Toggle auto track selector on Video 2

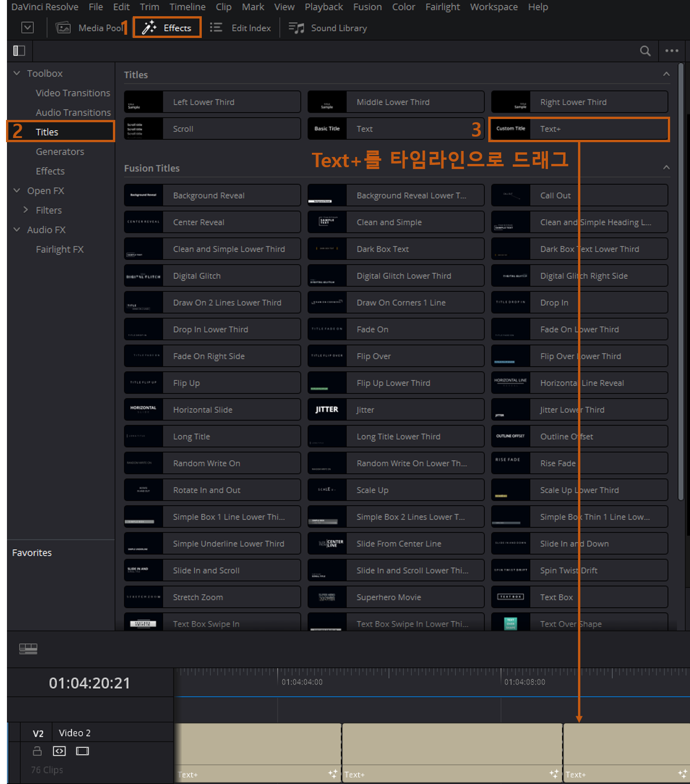[x=59, y=751]
